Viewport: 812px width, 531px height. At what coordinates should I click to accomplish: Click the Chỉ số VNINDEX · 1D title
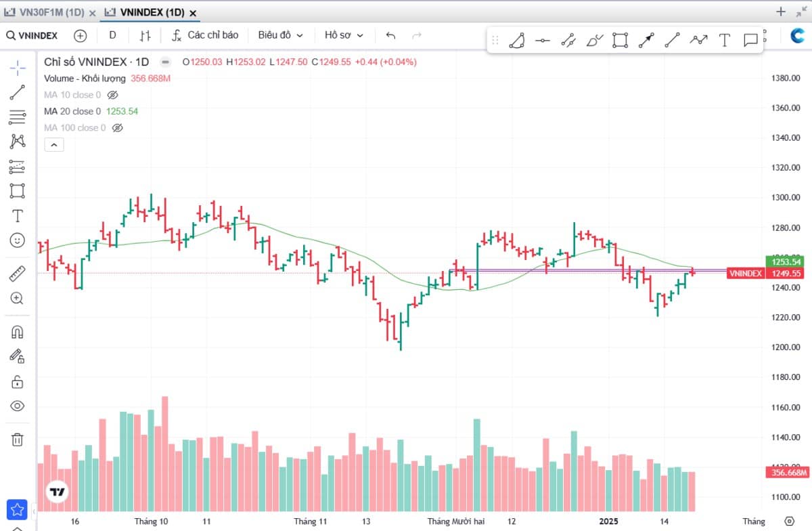(96, 62)
